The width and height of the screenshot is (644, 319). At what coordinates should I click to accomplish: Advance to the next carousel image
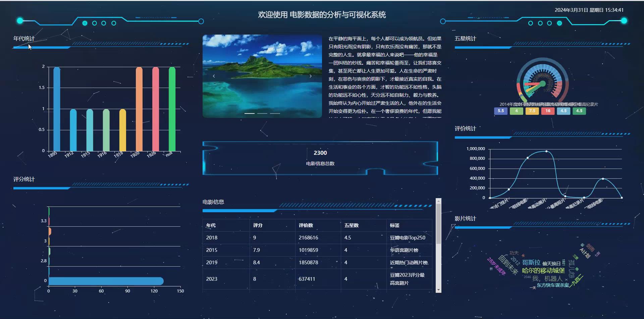coord(311,76)
